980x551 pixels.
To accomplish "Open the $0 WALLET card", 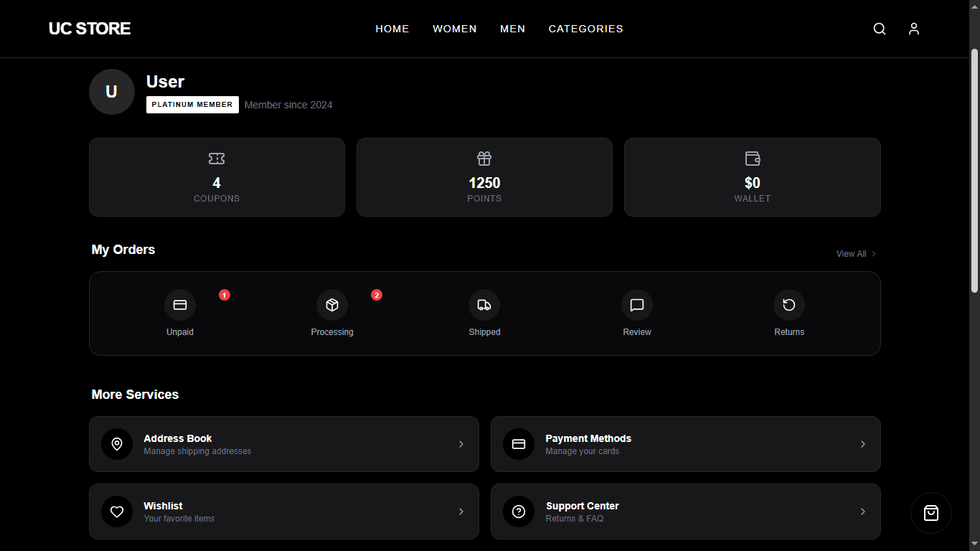I will [x=753, y=177].
